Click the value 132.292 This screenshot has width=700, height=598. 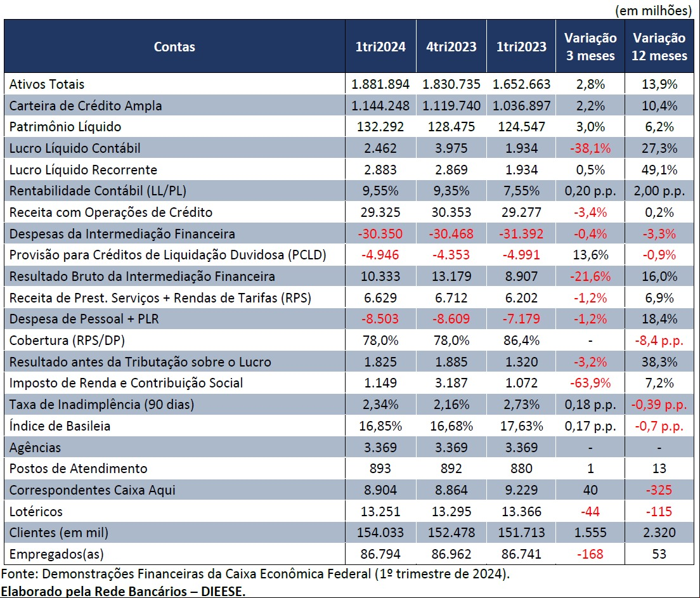(x=380, y=127)
